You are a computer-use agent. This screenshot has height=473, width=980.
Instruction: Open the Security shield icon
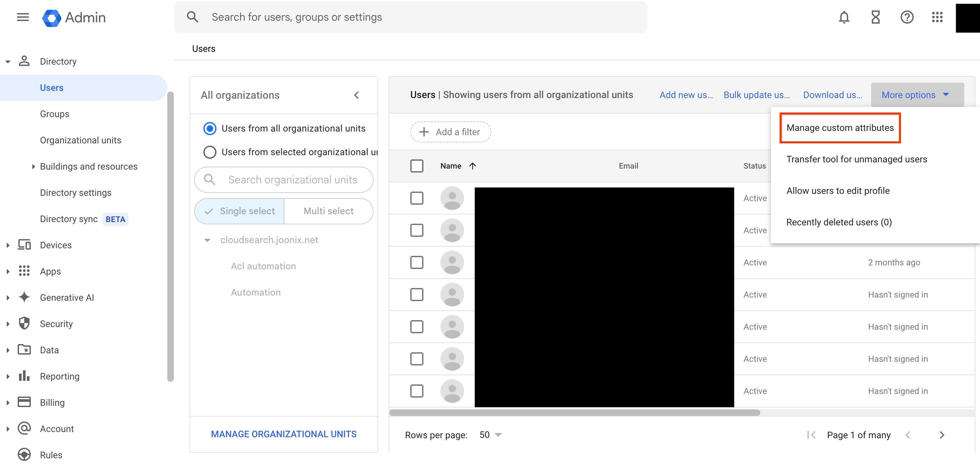coord(24,323)
